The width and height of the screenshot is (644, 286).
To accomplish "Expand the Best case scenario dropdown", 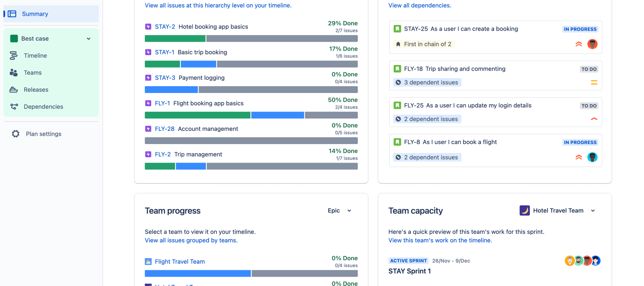I will pos(88,39).
